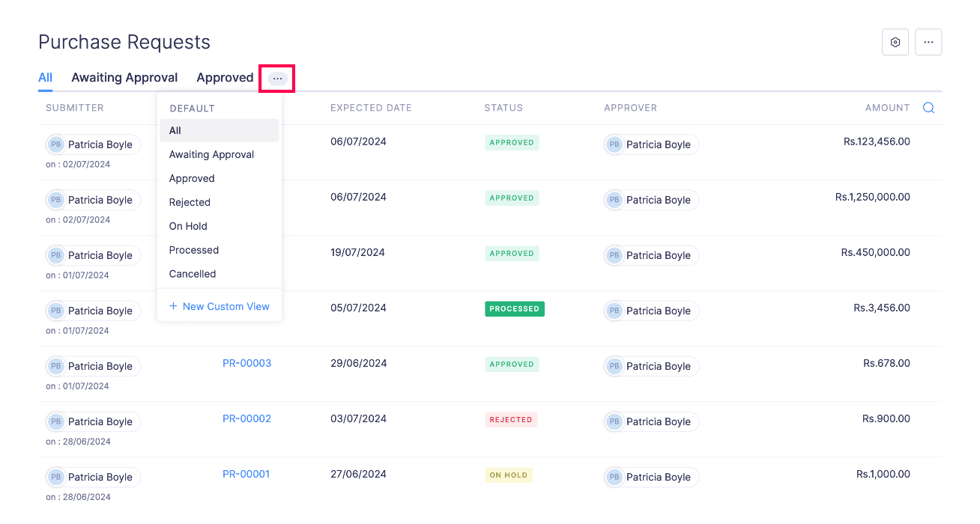Select Rejected from the views dropdown

(x=190, y=202)
